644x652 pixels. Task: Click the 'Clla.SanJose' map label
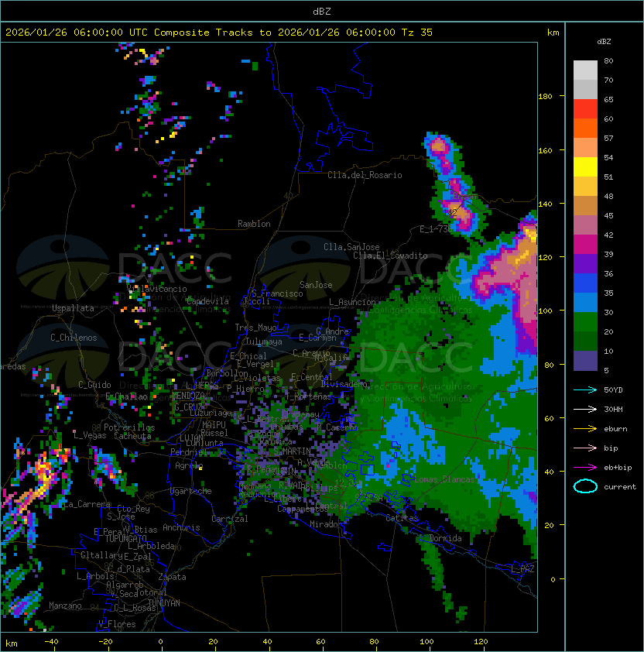(x=351, y=247)
